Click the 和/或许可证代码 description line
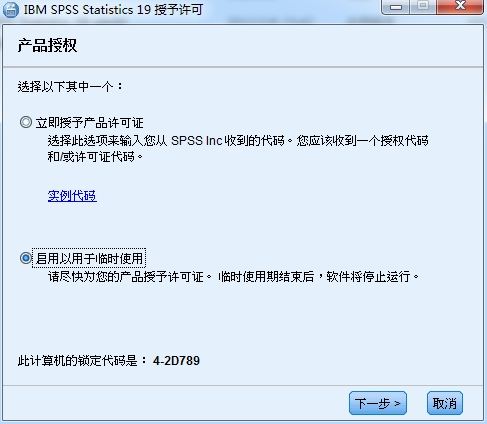 pos(95,156)
